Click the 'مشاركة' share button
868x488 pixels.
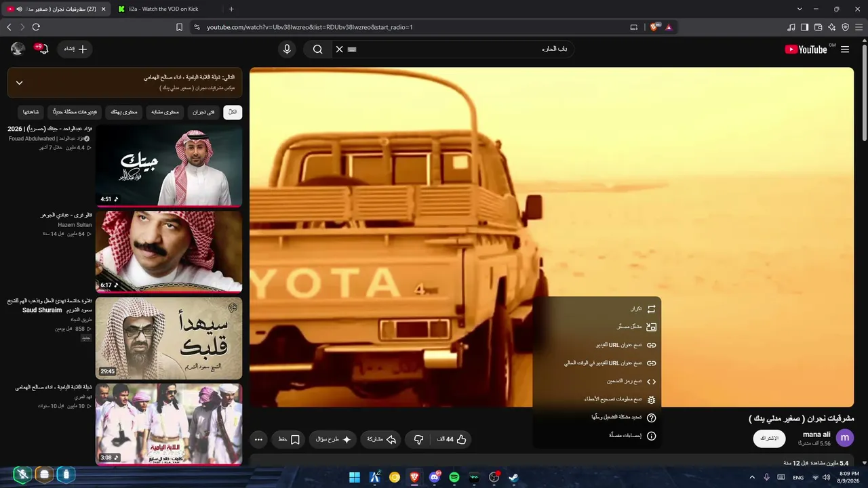click(x=382, y=439)
